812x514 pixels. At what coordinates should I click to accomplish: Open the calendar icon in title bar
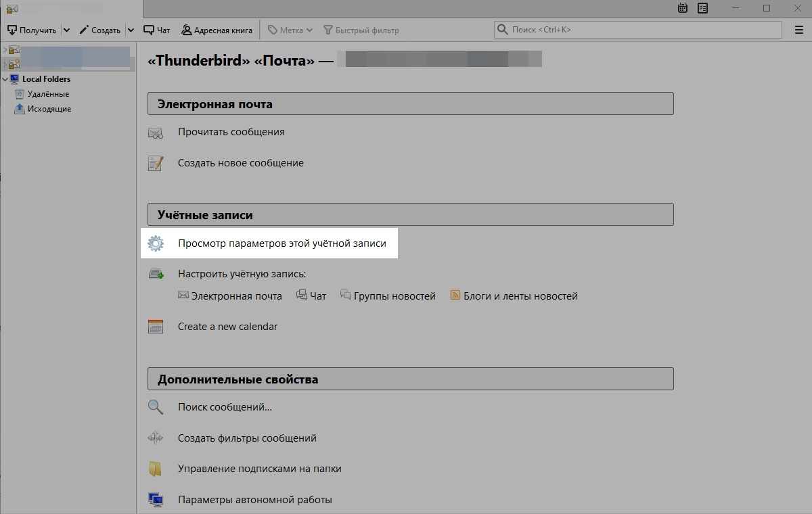pos(683,9)
